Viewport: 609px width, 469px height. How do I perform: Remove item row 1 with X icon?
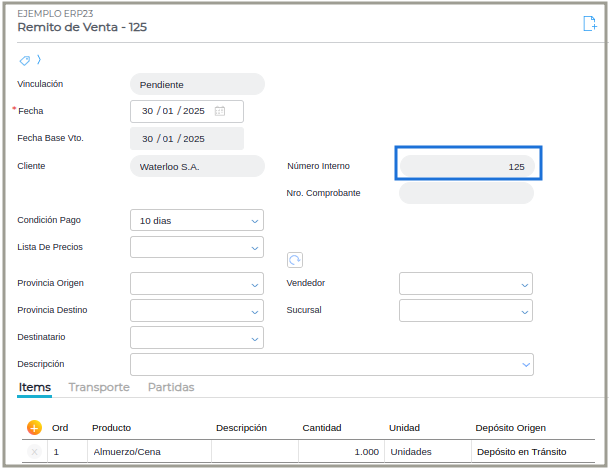[34, 452]
